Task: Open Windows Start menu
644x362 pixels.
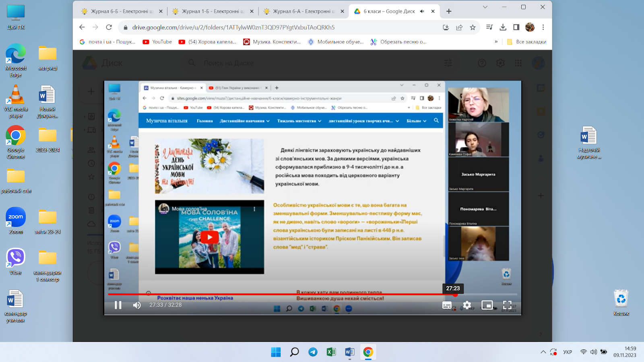Action: (x=276, y=352)
